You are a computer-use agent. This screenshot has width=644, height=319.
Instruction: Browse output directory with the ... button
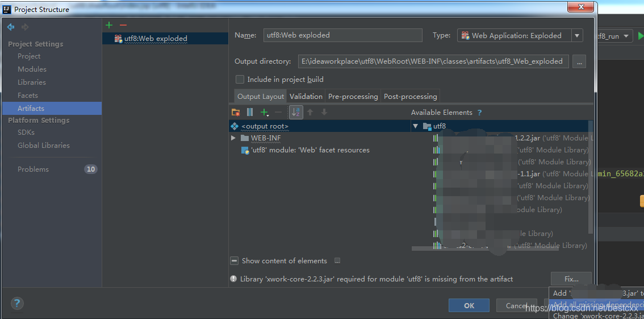579,61
